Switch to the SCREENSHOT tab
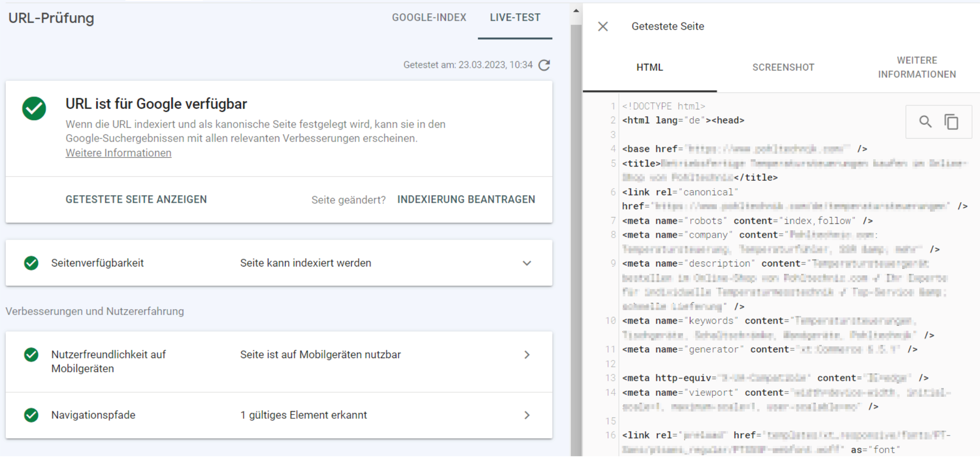This screenshot has width=980, height=461. pyautogui.click(x=783, y=68)
